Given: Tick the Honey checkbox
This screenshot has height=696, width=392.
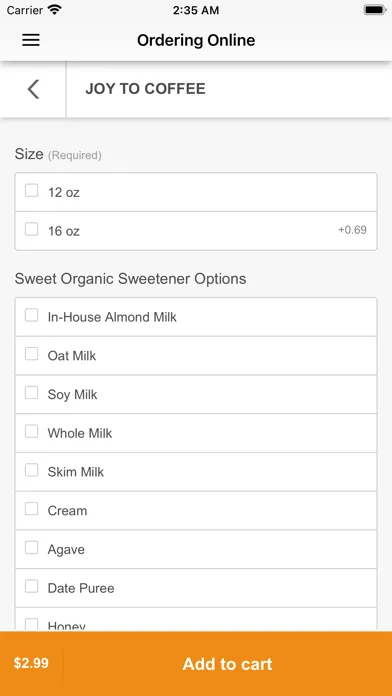Looking at the screenshot, I should [x=32, y=625].
